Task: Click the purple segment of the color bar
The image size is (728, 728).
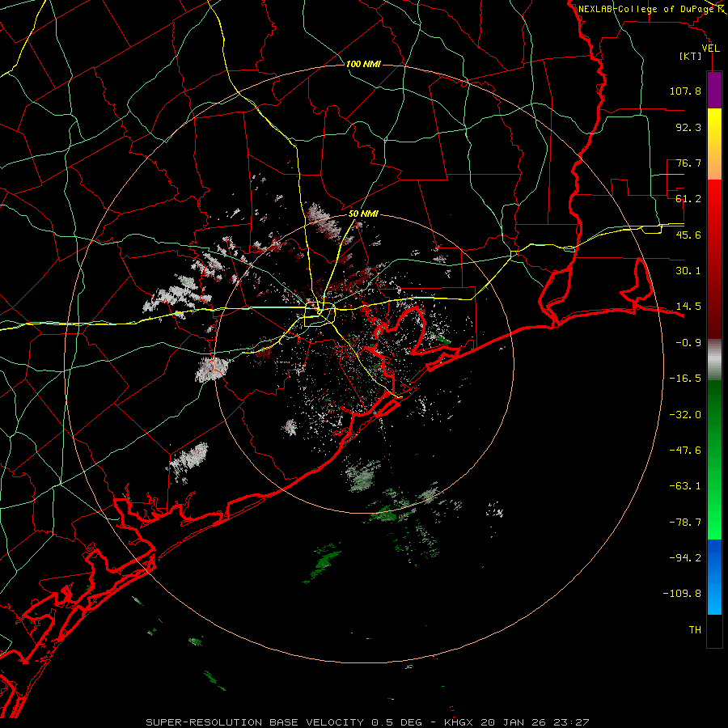Action: (x=714, y=90)
